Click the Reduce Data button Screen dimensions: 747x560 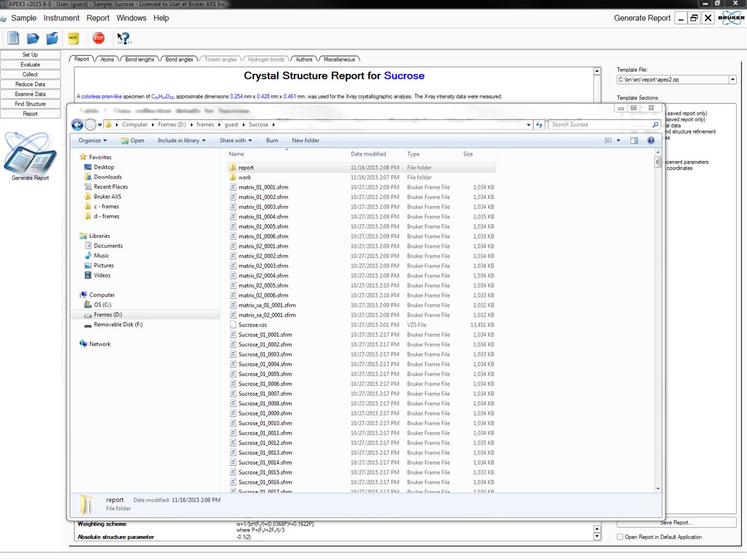pos(30,85)
